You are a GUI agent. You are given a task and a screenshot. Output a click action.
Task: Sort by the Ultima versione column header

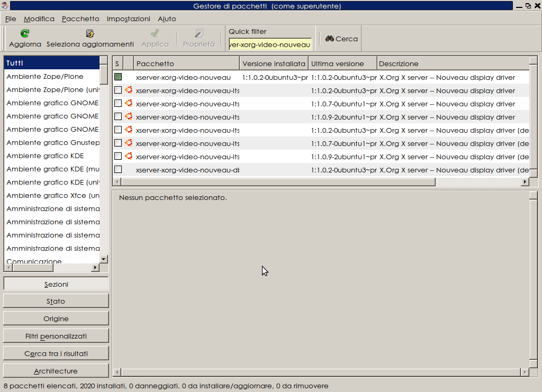point(342,63)
